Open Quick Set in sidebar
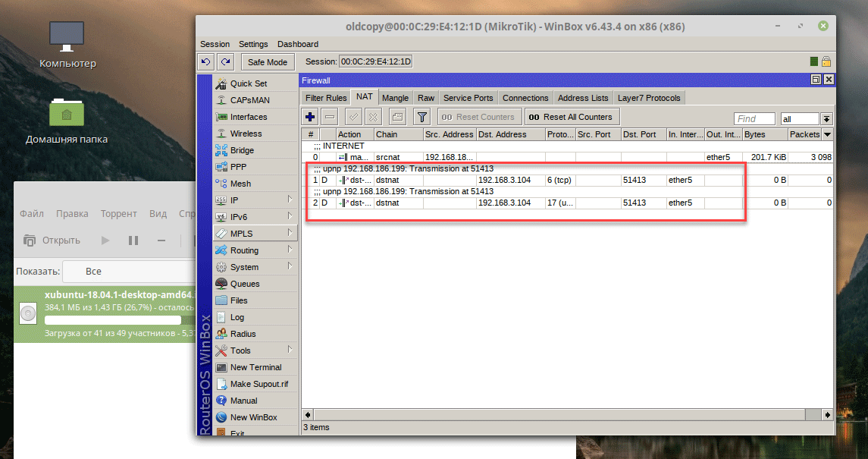The height and width of the screenshot is (459, 868). 255,83
